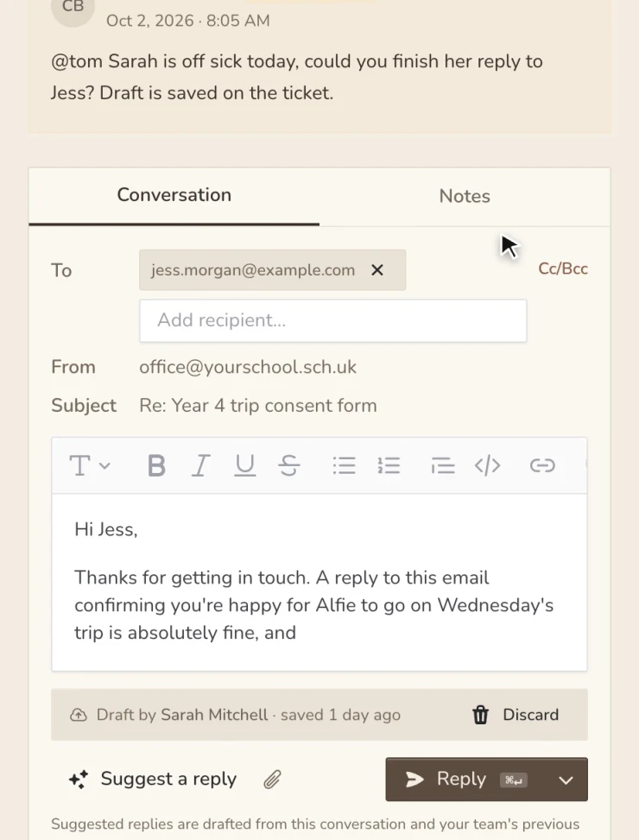
Task: Insert a code block
Action: coord(487,465)
